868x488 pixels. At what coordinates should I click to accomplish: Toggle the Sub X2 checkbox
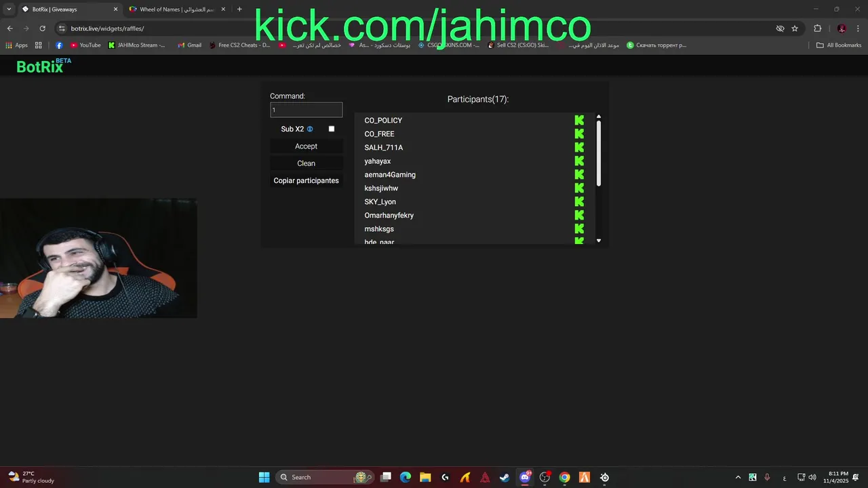[x=332, y=129]
